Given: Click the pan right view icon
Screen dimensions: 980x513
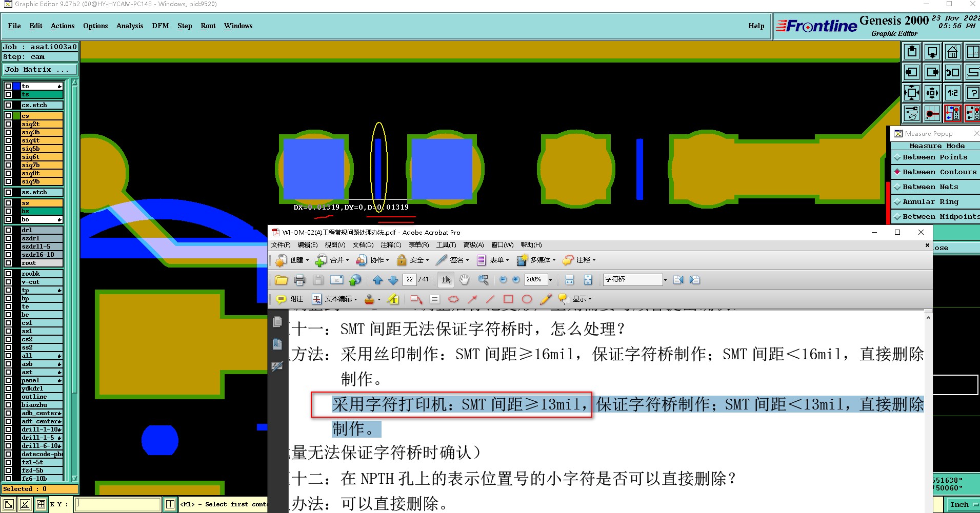Looking at the screenshot, I should (932, 72).
